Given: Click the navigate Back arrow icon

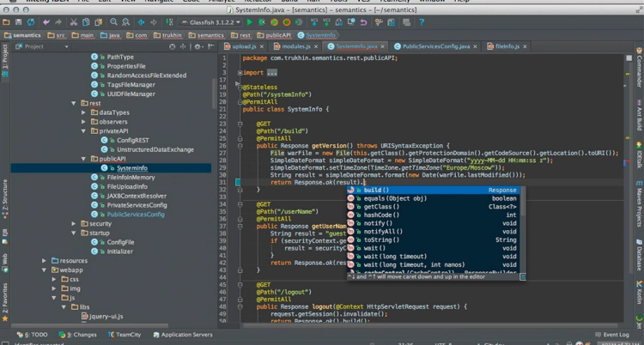Looking at the screenshot, I should (x=142, y=22).
